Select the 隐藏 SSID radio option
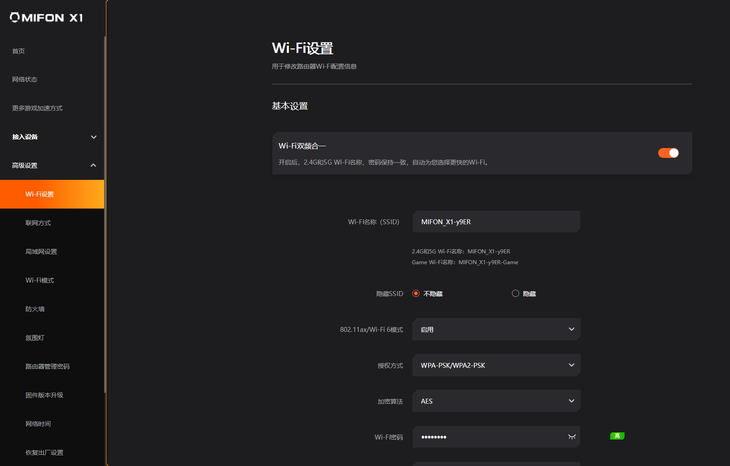The image size is (730, 466). click(x=516, y=293)
